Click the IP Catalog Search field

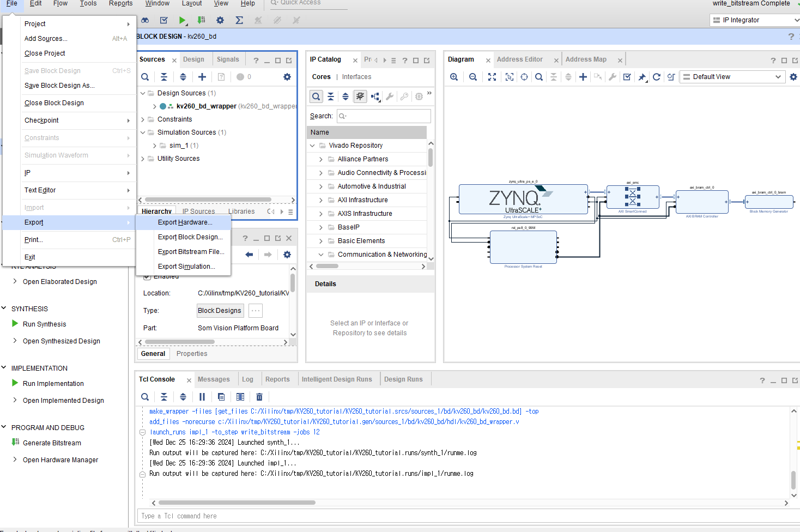[384, 116]
